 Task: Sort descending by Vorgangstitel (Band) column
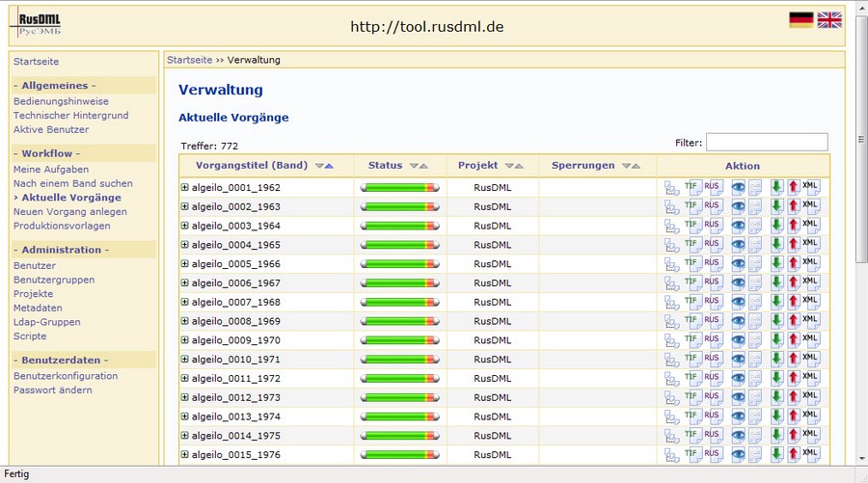[318, 166]
